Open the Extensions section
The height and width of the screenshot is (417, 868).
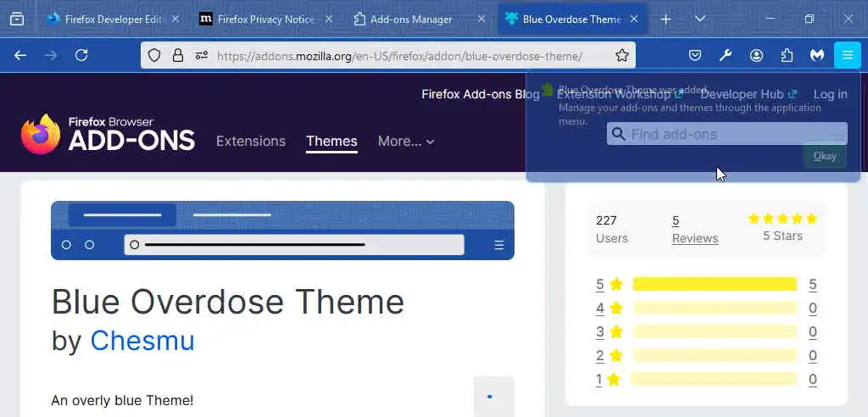(251, 142)
